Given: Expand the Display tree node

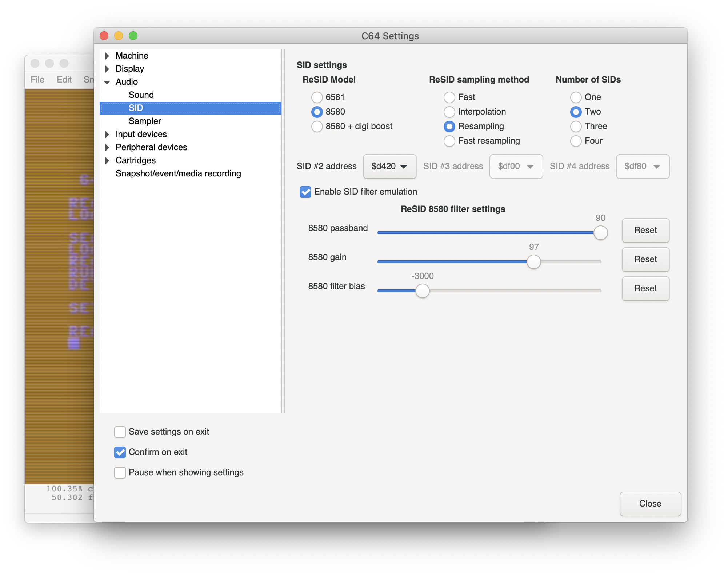Looking at the screenshot, I should (107, 69).
